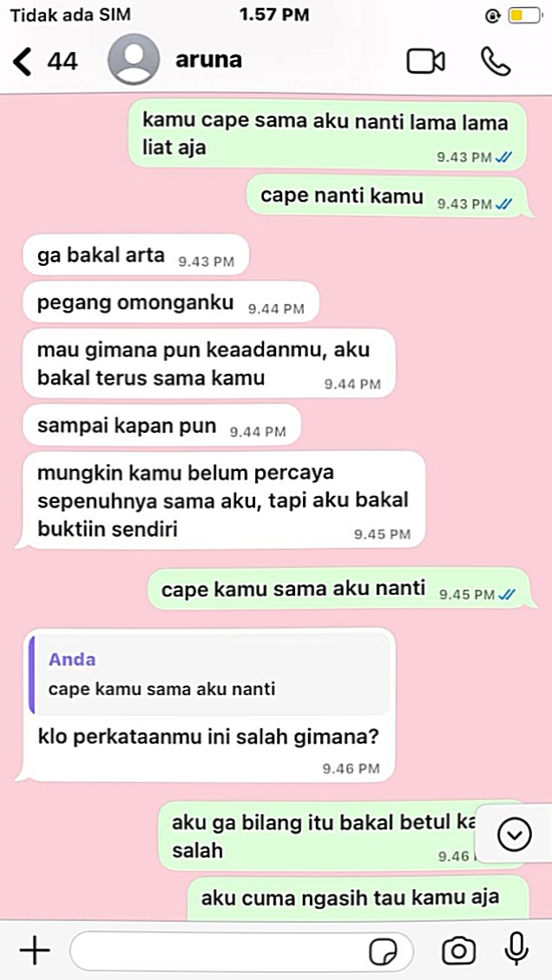
Task: Start a video call with aruna
Action: [x=426, y=61]
